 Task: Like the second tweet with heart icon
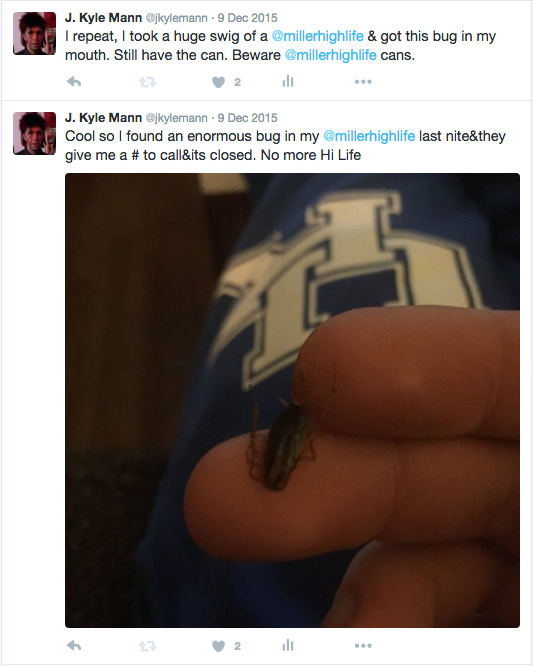[x=218, y=646]
